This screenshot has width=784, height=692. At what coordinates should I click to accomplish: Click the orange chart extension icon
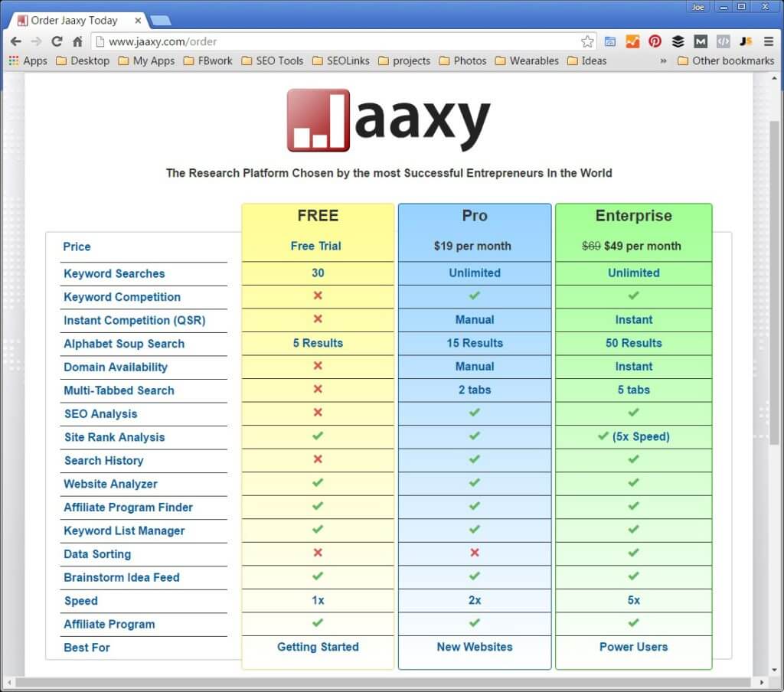(x=632, y=41)
